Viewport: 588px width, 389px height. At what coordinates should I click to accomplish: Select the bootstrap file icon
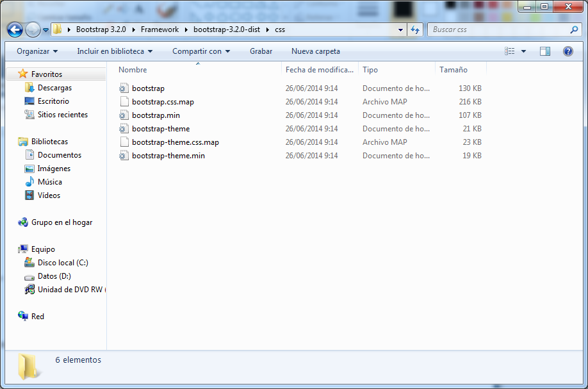coord(124,88)
